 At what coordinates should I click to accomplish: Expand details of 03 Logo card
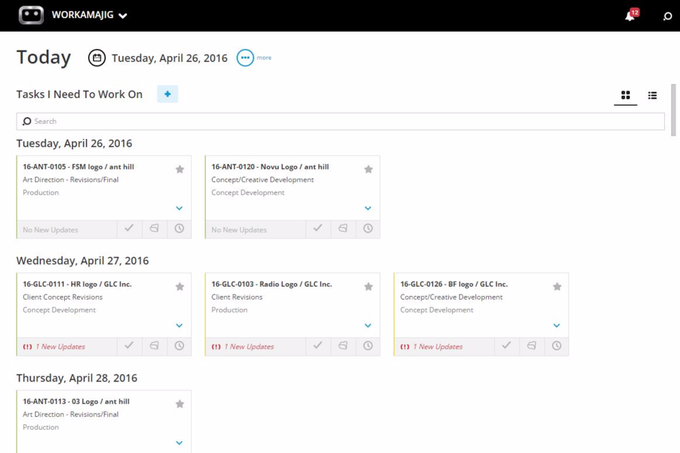179,443
